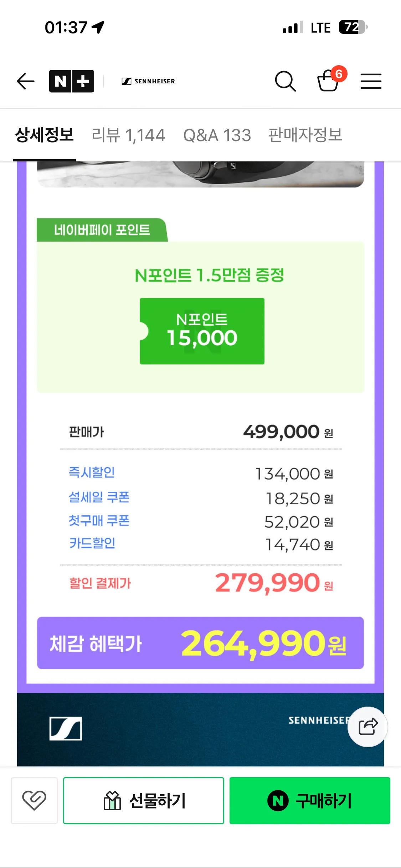401x868 pixels.
Task: Tap the 체감 혜택가 264,990원 banner
Action: [x=200, y=643]
